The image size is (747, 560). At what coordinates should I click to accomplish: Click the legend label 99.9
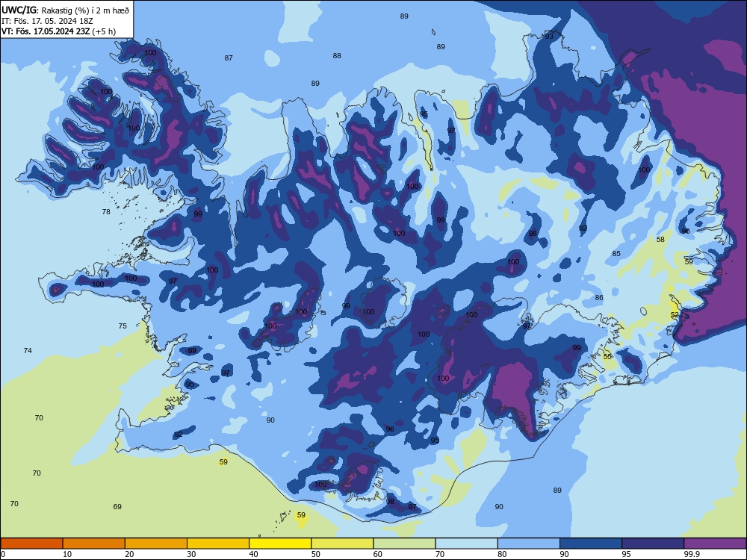pyautogui.click(x=692, y=554)
